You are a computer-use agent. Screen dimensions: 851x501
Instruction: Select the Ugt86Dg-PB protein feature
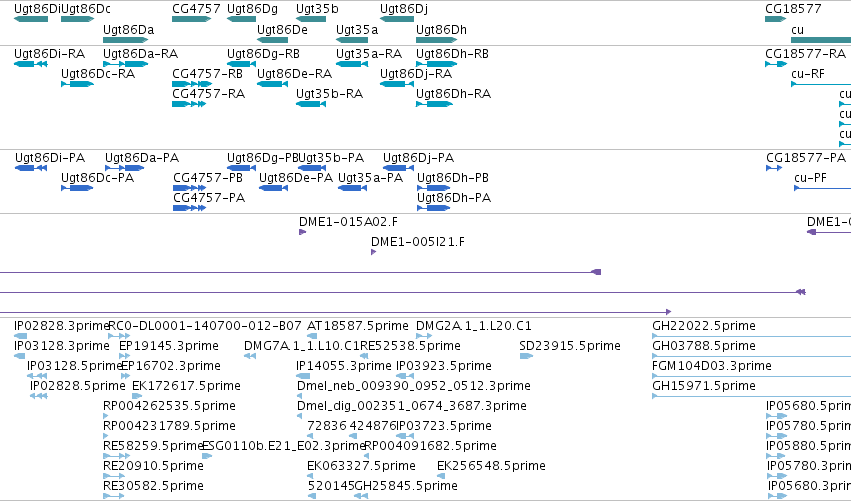click(x=242, y=168)
